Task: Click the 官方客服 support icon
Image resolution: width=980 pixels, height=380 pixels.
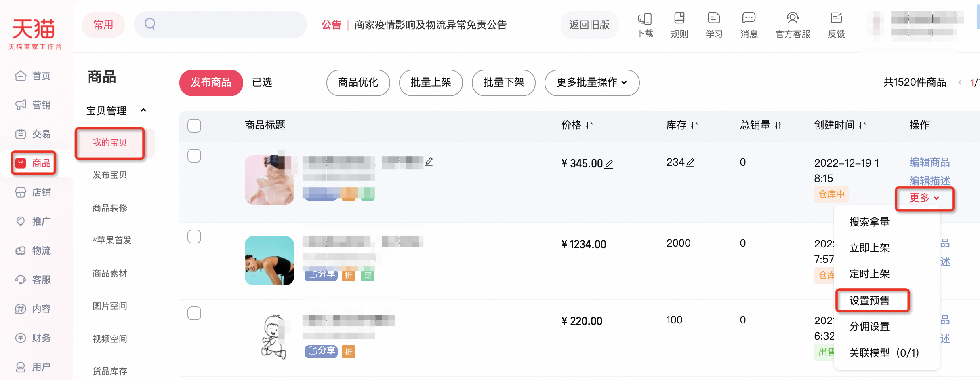Action: [x=793, y=19]
